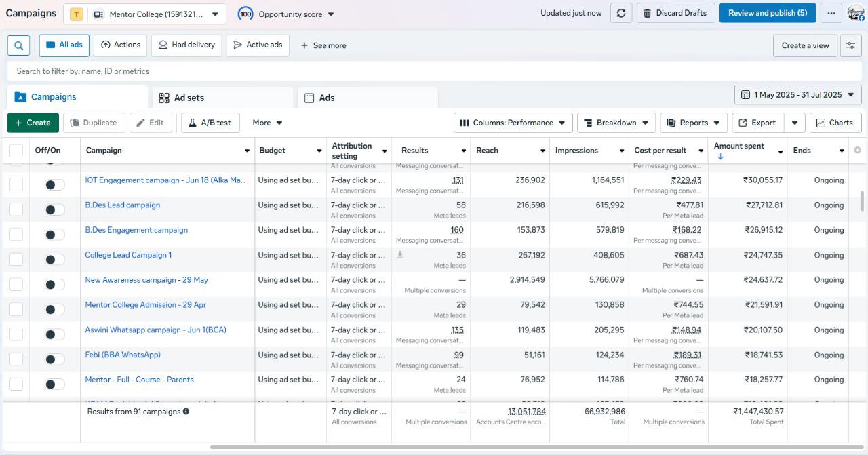The height and width of the screenshot is (455, 868).
Task: Click the download icon in College Lead Campaign 1 results
Action: (400, 254)
